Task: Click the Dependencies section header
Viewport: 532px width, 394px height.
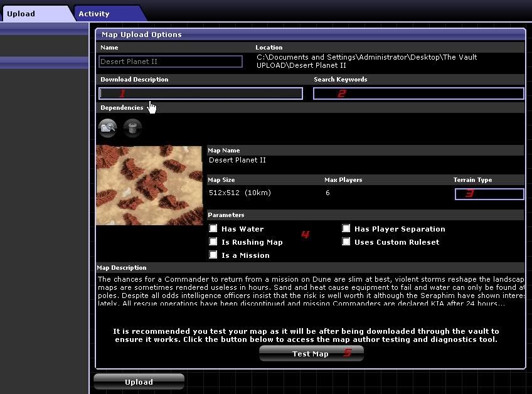Action: (x=122, y=108)
